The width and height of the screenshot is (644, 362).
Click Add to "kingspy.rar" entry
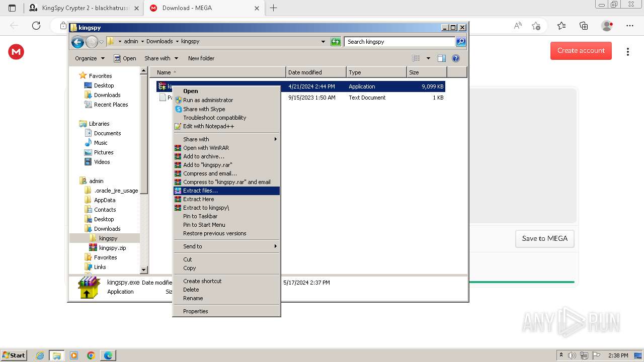(x=226, y=165)
